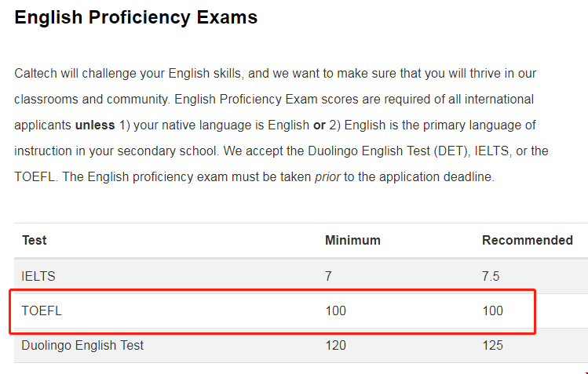Click TOEFL recommended score of 100
This screenshot has height=374, width=588.
click(492, 310)
